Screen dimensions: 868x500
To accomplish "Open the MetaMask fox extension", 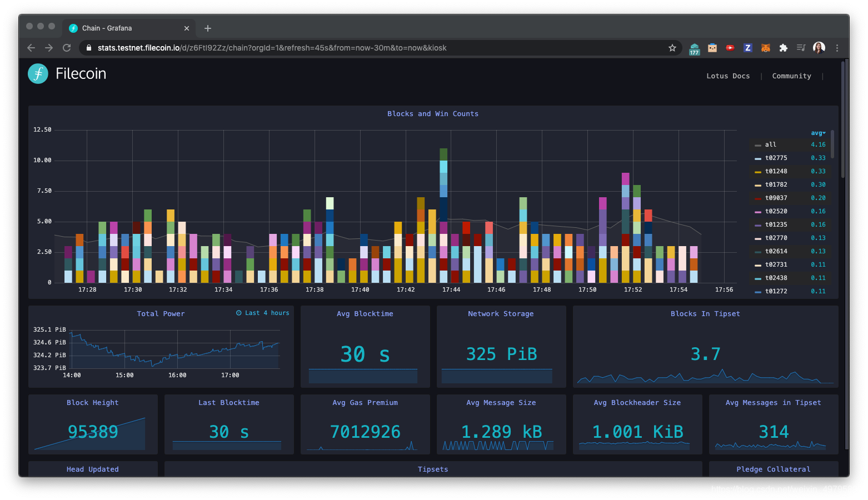I will point(765,48).
